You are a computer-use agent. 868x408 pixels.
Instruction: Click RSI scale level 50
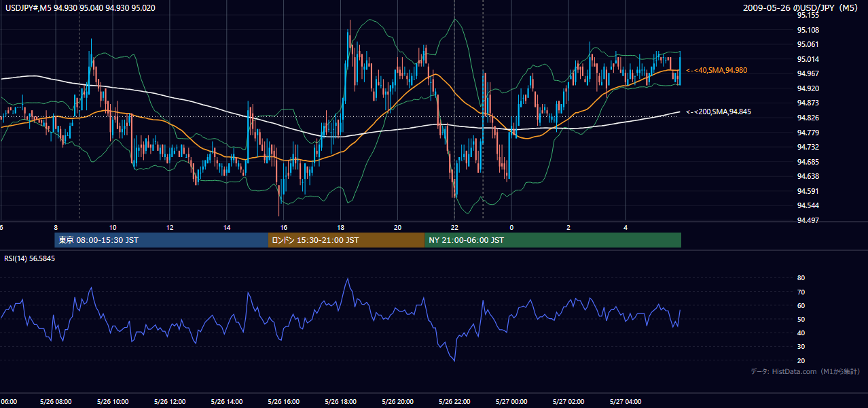coord(801,319)
